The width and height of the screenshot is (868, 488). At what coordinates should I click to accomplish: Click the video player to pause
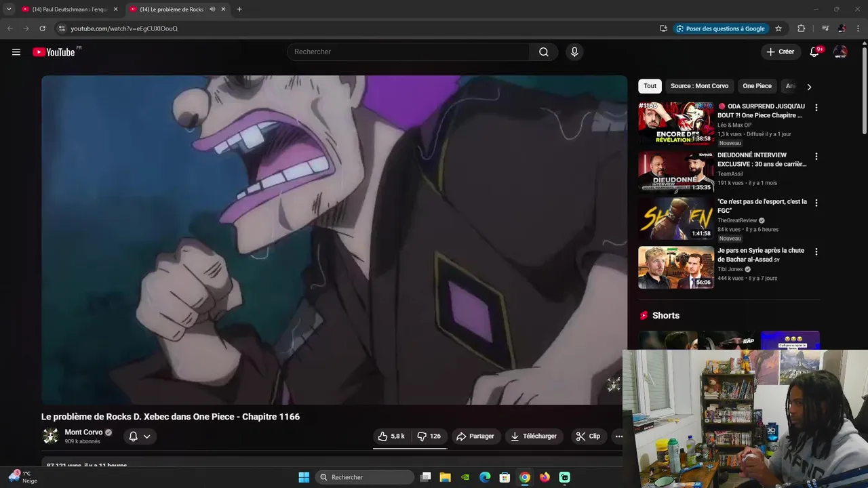coord(334,240)
